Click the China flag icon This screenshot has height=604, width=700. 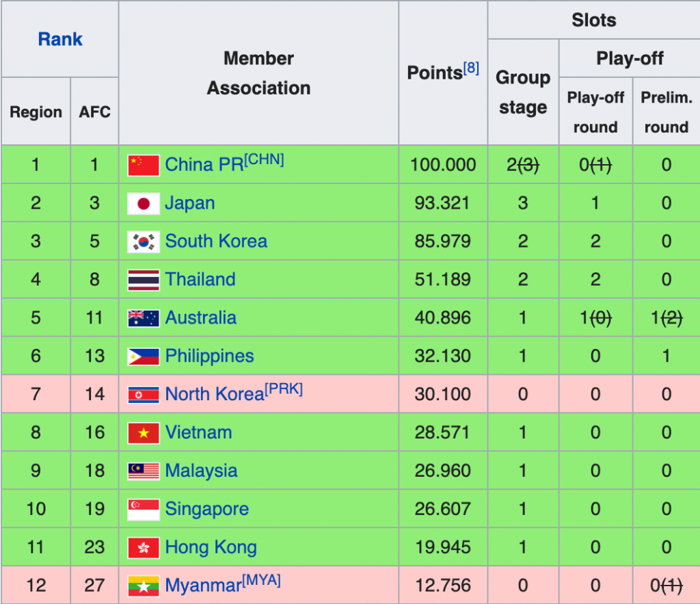click(144, 166)
